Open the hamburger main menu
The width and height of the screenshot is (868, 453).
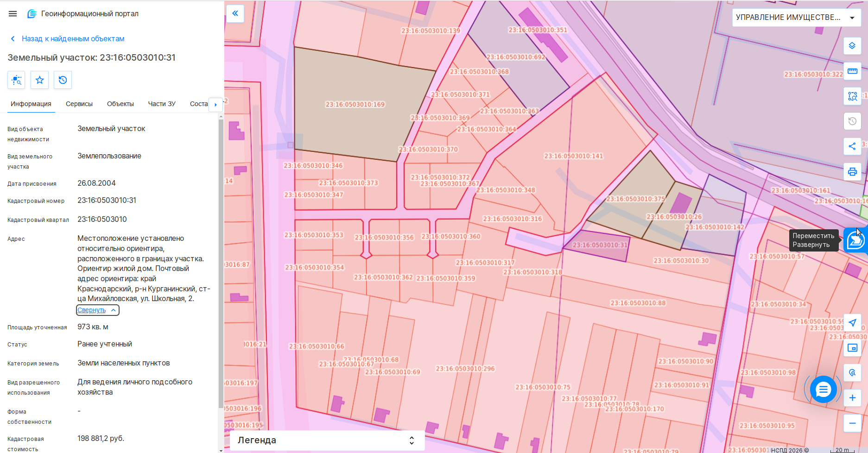click(13, 14)
